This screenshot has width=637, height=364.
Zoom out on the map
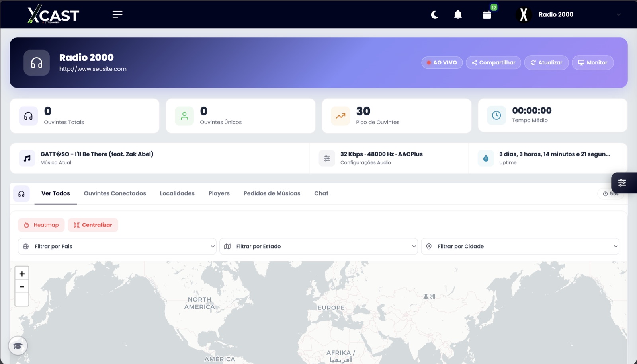pos(22,287)
